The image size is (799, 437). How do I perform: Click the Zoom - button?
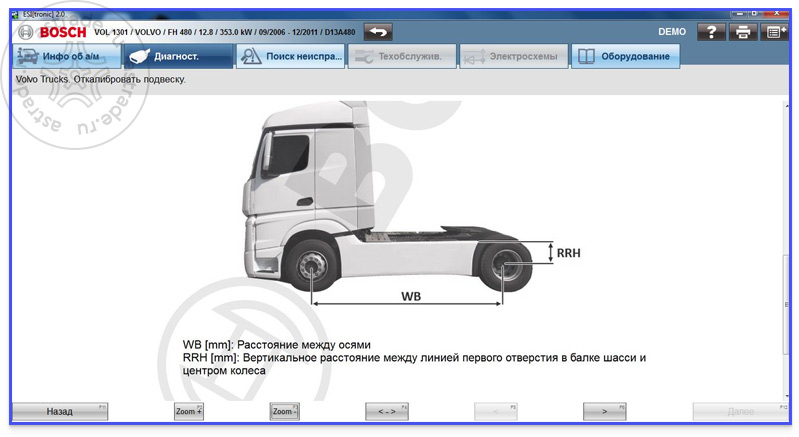(x=284, y=412)
